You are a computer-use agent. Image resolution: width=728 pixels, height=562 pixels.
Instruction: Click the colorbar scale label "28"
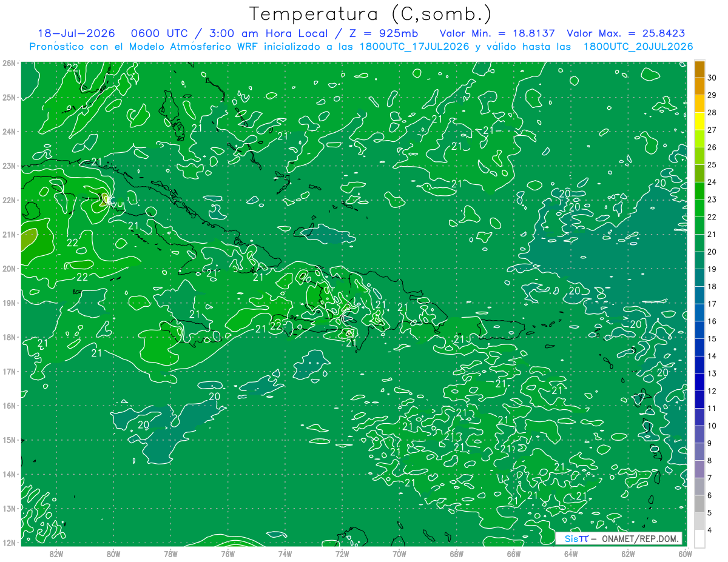click(712, 113)
